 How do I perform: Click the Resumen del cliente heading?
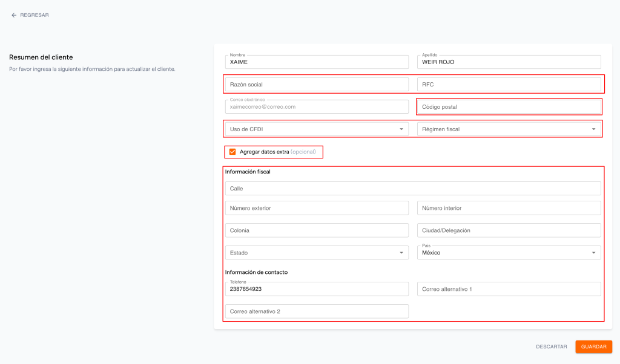click(41, 57)
